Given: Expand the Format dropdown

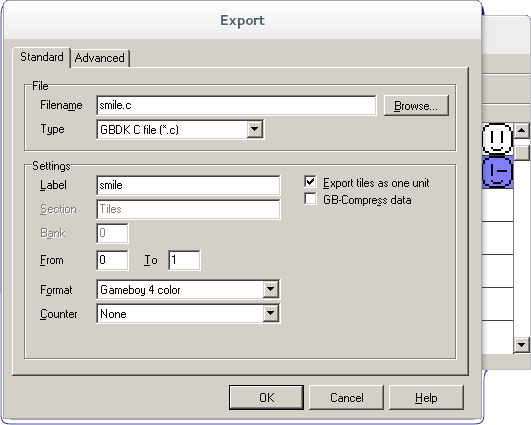Looking at the screenshot, I should 271,289.
